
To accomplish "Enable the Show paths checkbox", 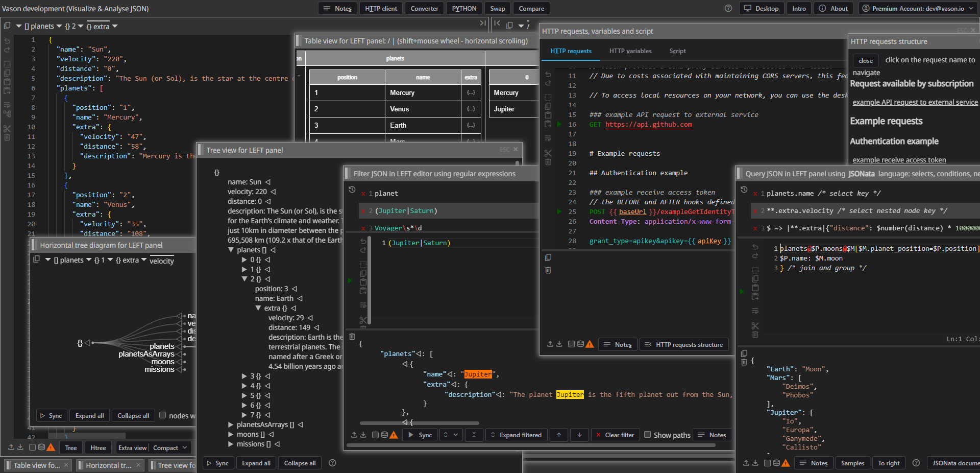I will (647, 435).
